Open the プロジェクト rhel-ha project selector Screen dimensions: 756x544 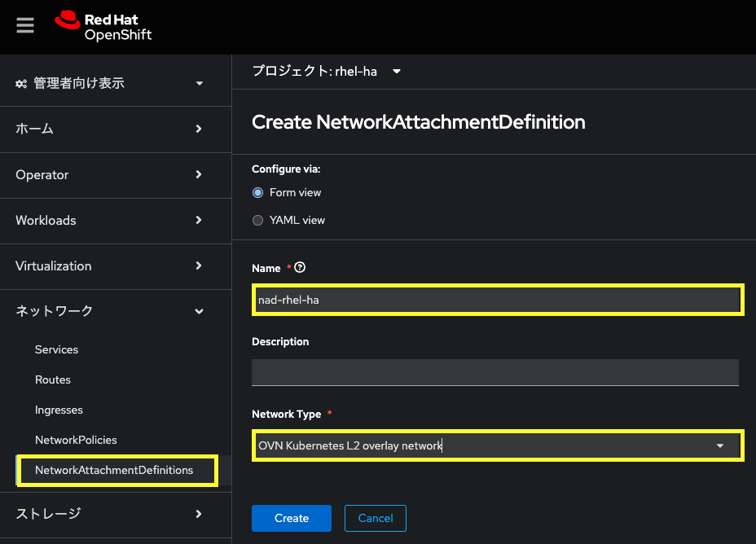click(x=324, y=71)
